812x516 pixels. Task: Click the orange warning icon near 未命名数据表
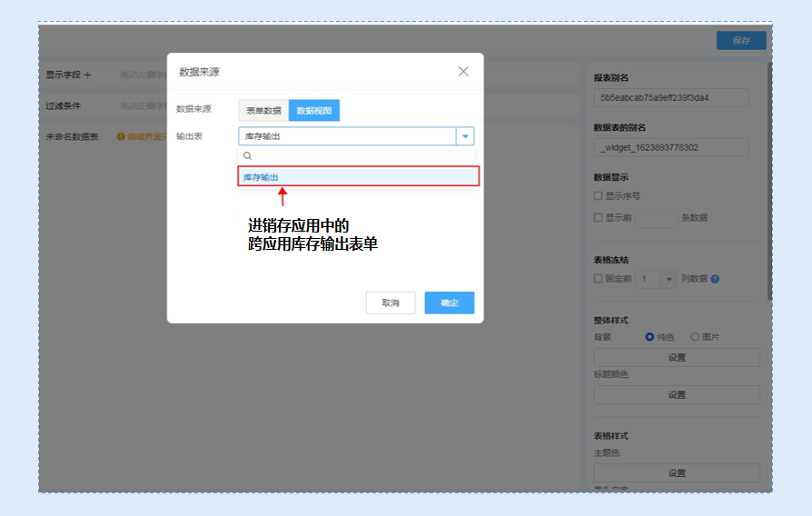pyautogui.click(x=120, y=136)
